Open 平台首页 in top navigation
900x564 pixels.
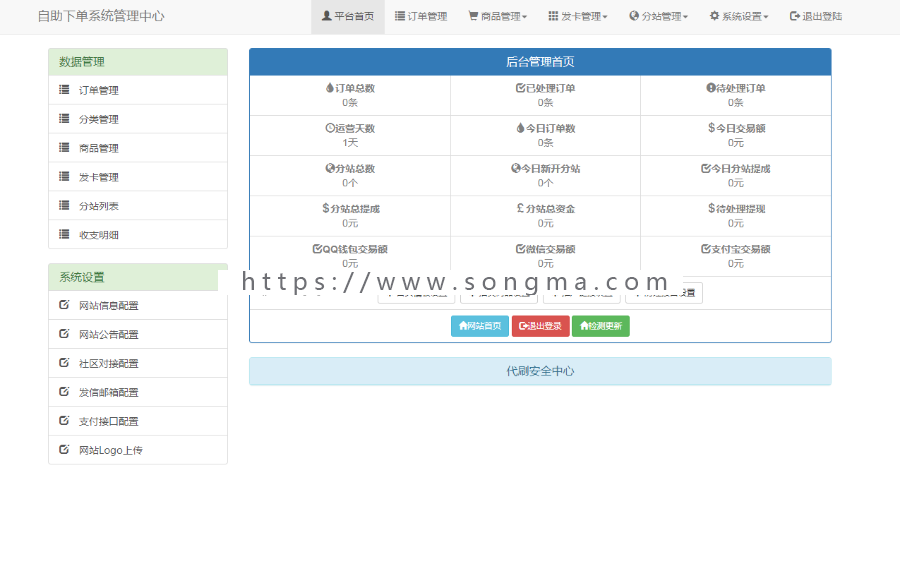click(x=348, y=17)
